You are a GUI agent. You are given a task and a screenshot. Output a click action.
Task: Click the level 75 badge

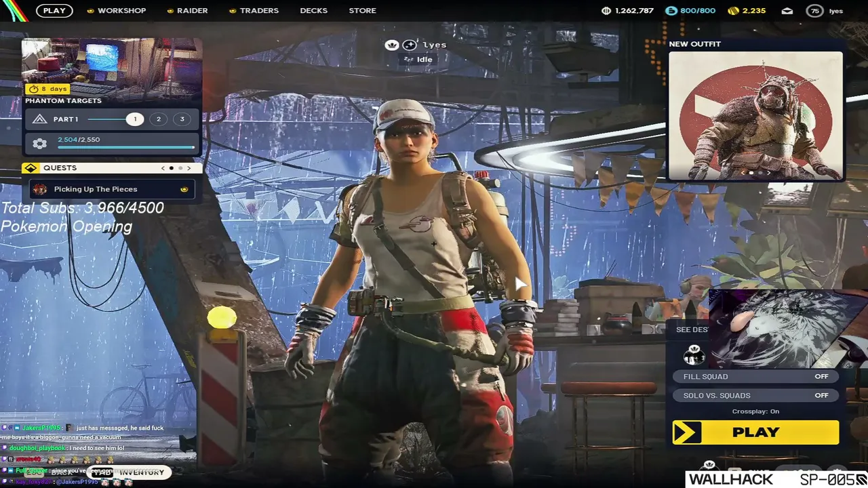(x=814, y=11)
